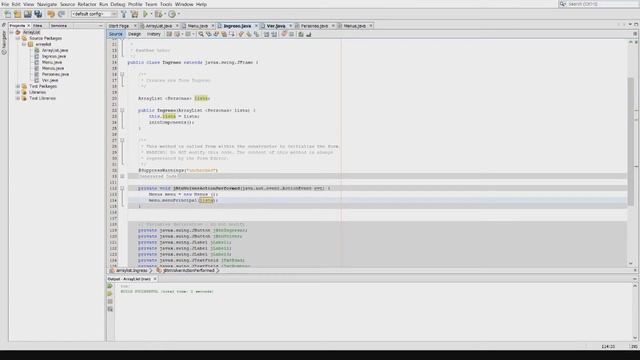Click the BUILD SUCCESSFUL output line
The height and width of the screenshot is (360, 640).
(x=167, y=291)
